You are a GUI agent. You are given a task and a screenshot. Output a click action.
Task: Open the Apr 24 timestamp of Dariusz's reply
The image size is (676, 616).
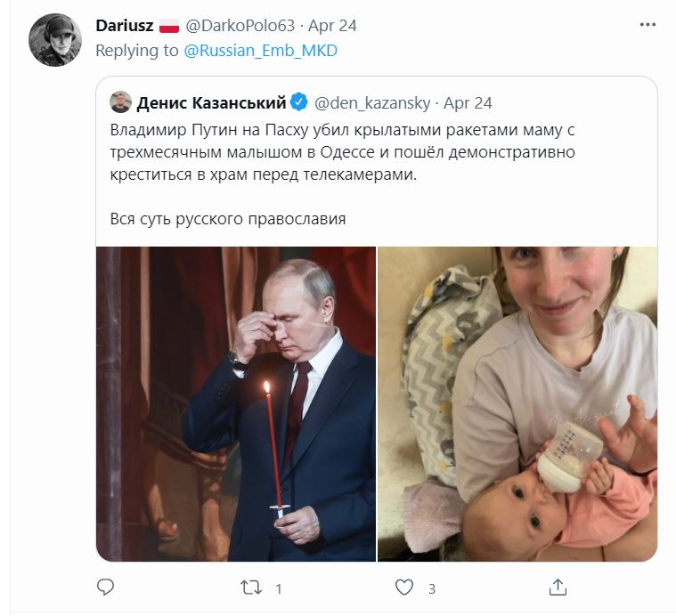click(332, 26)
